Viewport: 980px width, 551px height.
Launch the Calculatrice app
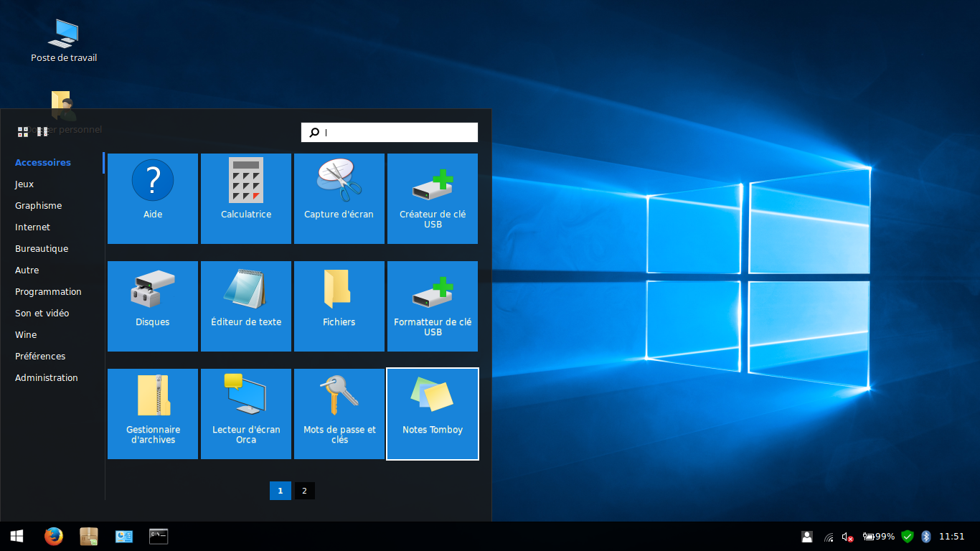click(x=246, y=199)
